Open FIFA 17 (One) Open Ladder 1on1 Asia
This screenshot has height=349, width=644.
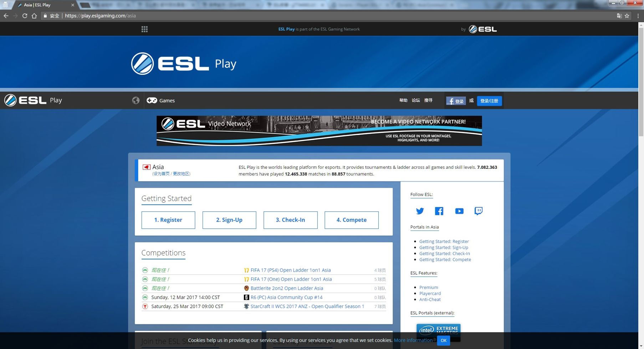[291, 279]
